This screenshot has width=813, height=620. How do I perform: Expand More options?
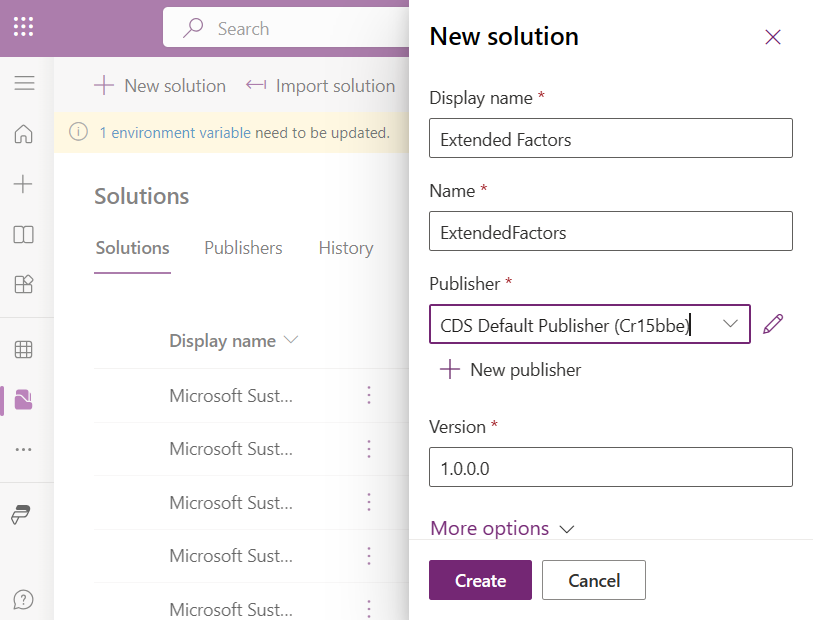click(x=502, y=528)
